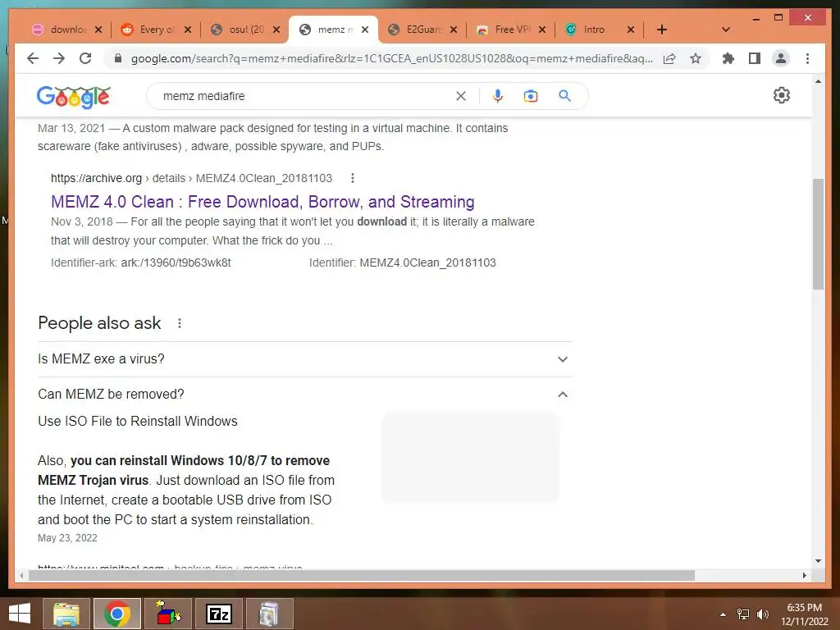Click the horizontal scrollbar thumb

pos(362,575)
